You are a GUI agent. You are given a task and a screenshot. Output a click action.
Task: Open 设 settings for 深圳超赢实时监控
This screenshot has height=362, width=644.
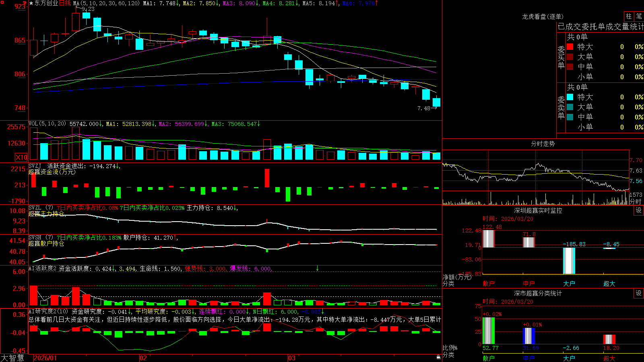(x=639, y=210)
